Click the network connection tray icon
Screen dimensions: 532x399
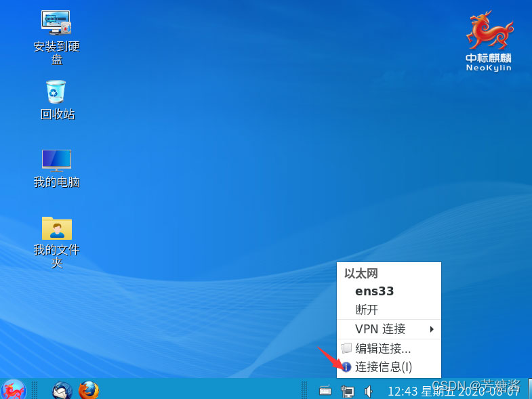coord(348,391)
